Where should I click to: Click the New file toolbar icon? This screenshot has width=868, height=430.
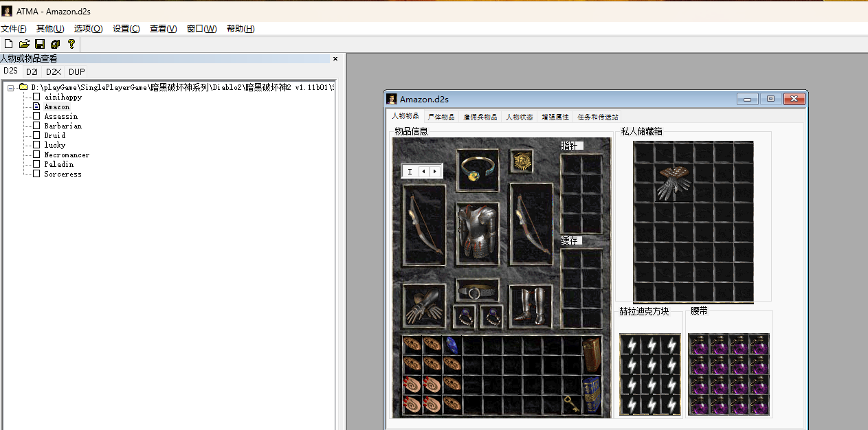[8, 44]
